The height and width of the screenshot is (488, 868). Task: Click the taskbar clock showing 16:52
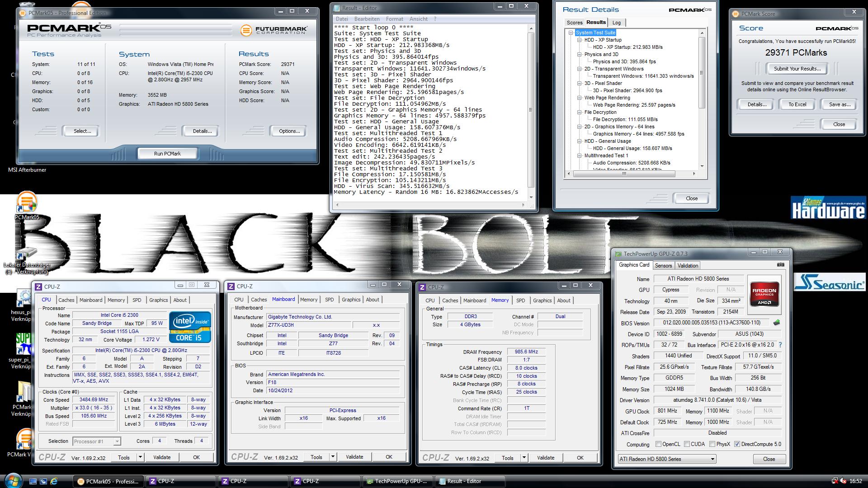pyautogui.click(x=855, y=481)
